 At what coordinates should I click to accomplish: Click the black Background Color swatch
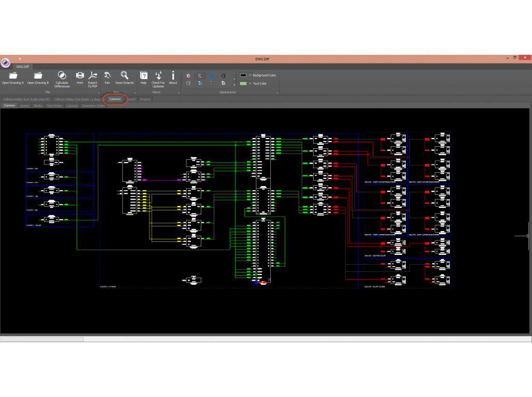243,75
